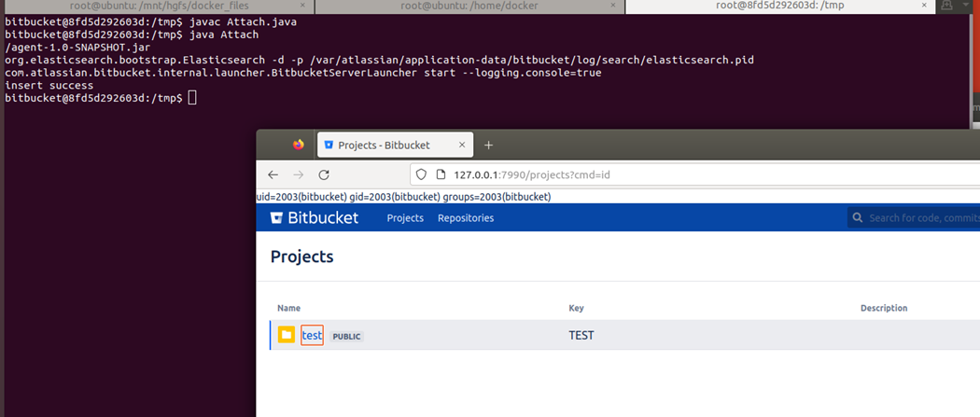Image resolution: width=980 pixels, height=417 pixels.
Task: Open the Projects menu item
Action: pyautogui.click(x=405, y=218)
